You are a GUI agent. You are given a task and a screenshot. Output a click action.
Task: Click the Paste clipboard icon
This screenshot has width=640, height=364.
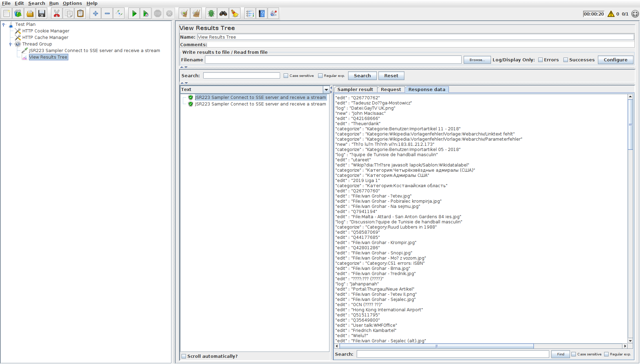coord(80,13)
